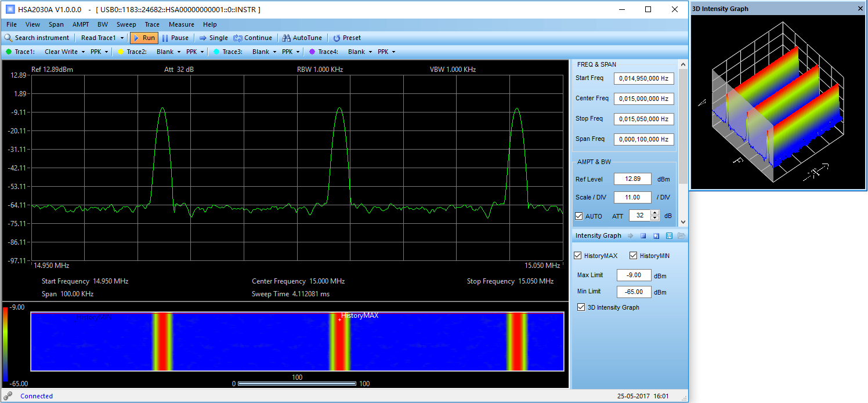Click the intensity history range slider bar
The image size is (868, 403).
[297, 384]
